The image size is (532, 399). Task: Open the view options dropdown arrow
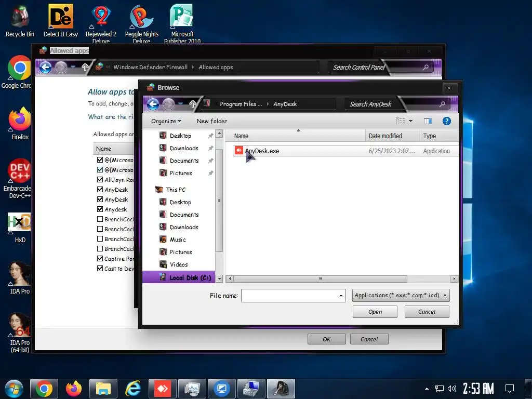[410, 121]
